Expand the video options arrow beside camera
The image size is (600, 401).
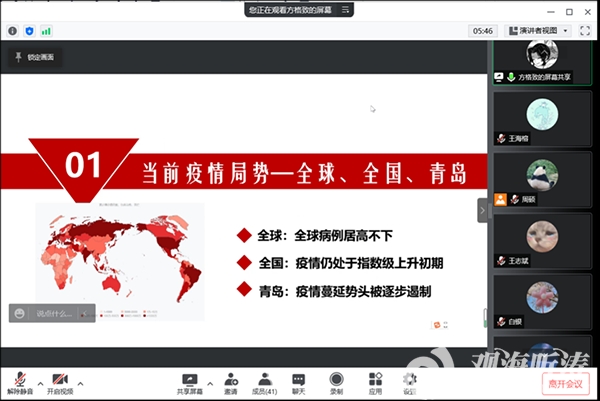point(80,383)
